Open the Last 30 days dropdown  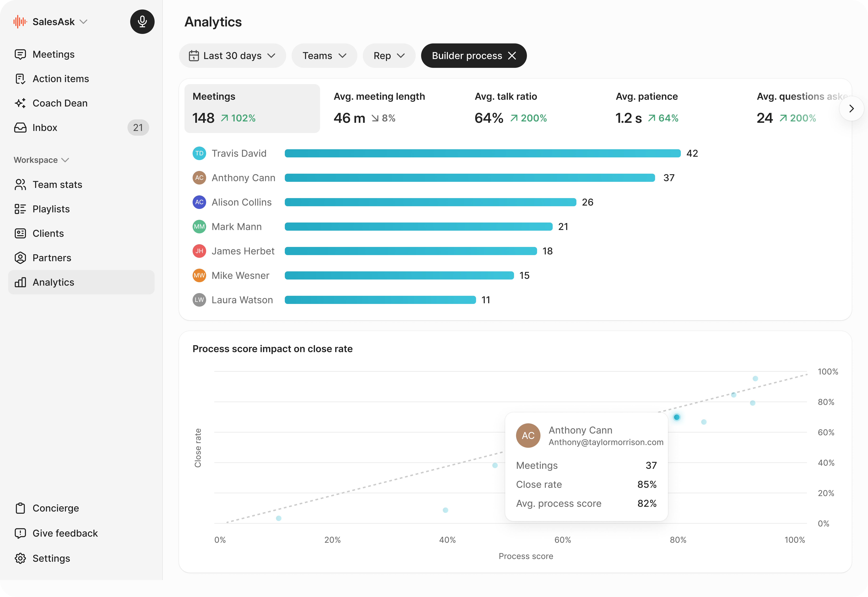[x=232, y=56]
